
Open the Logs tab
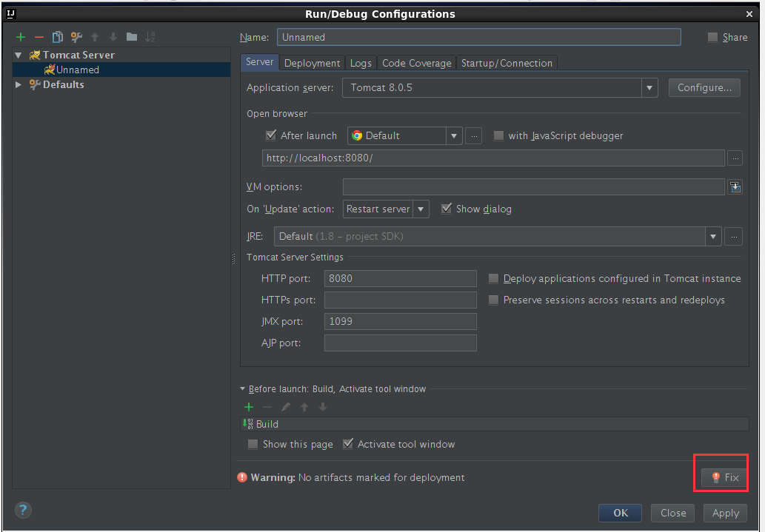(x=361, y=64)
